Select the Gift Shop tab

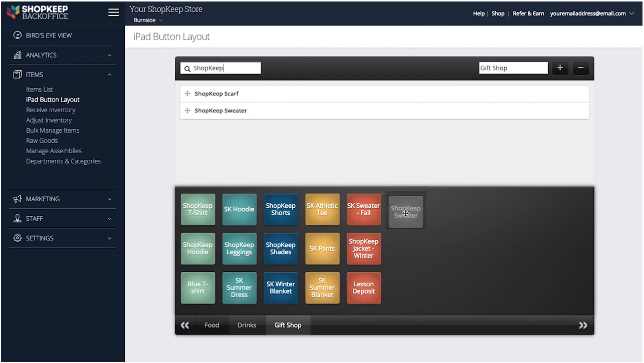pyautogui.click(x=288, y=325)
